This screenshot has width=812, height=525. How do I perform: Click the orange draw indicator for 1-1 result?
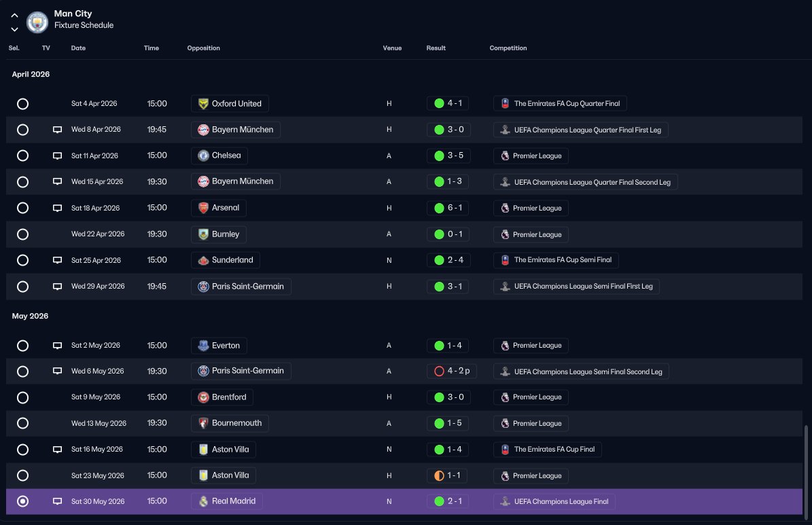tap(439, 475)
